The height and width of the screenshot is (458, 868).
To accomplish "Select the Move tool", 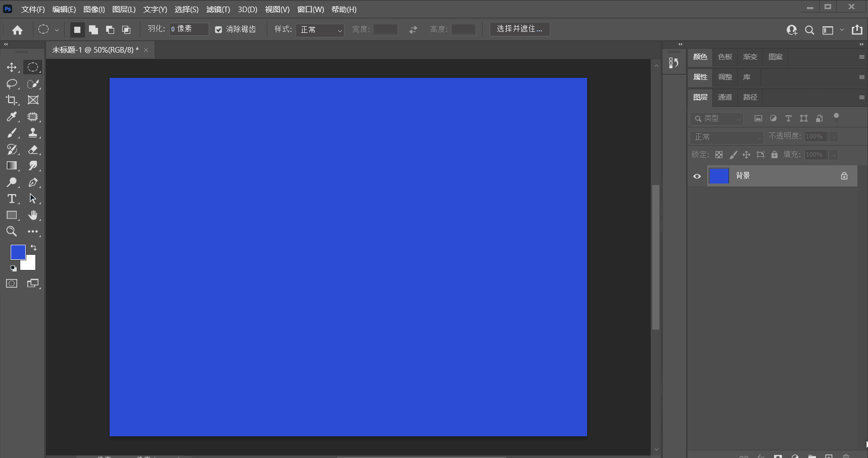I will tap(12, 67).
